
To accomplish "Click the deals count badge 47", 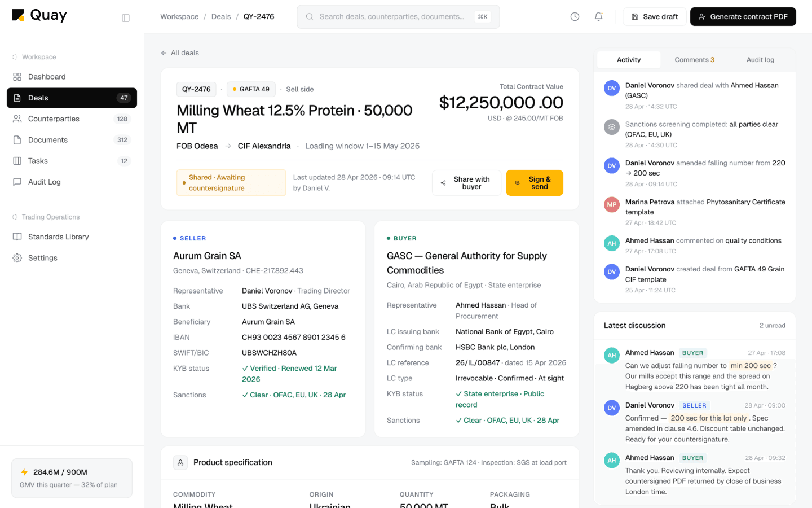I will point(124,98).
